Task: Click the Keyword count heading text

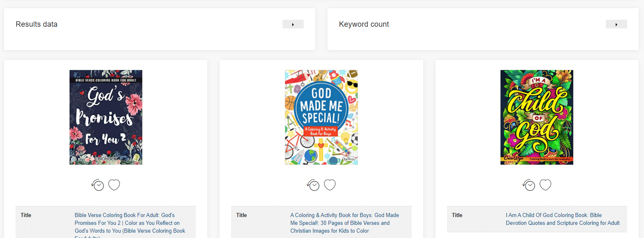Action: point(364,24)
